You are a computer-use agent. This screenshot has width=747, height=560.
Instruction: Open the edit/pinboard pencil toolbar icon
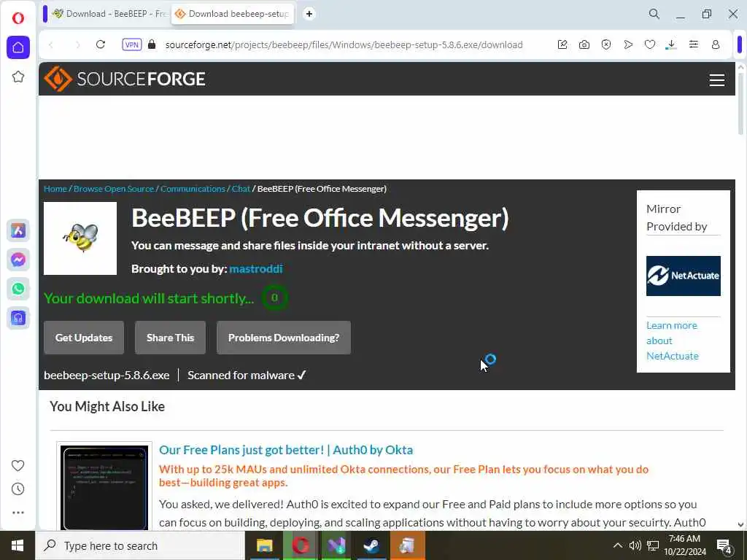click(x=562, y=44)
